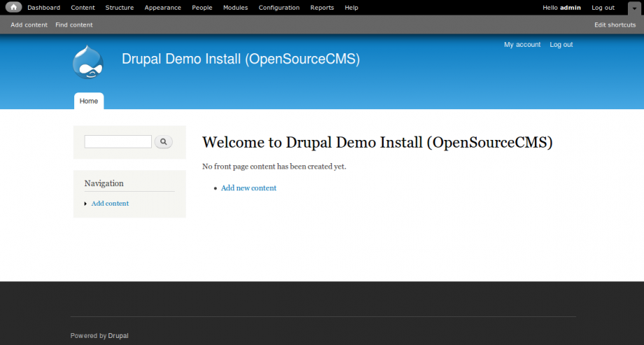The image size is (644, 345).
Task: Open the Appearance menu
Action: click(162, 8)
